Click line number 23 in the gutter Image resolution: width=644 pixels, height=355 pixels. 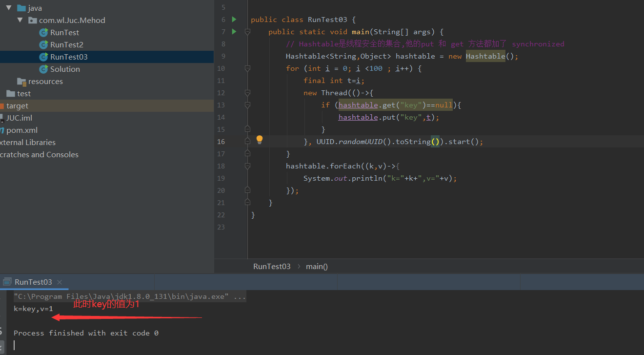click(x=221, y=227)
